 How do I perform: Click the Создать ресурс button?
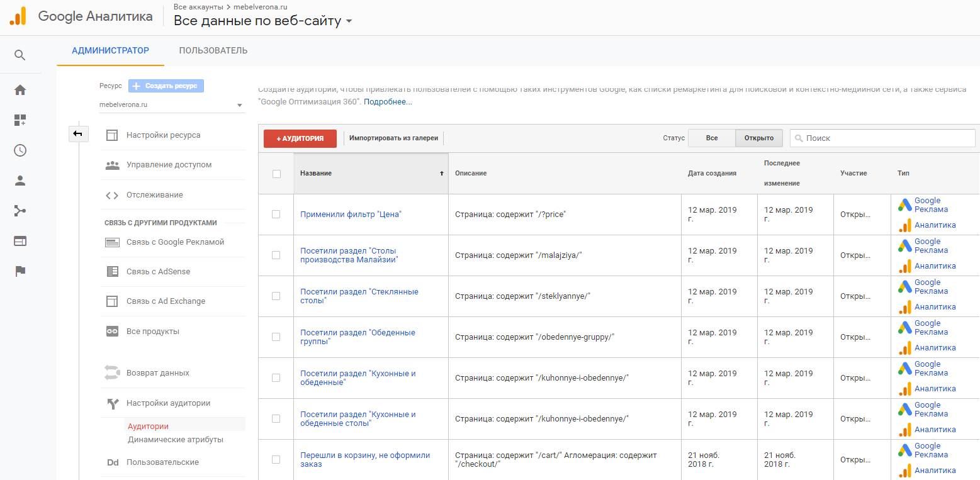pos(166,86)
